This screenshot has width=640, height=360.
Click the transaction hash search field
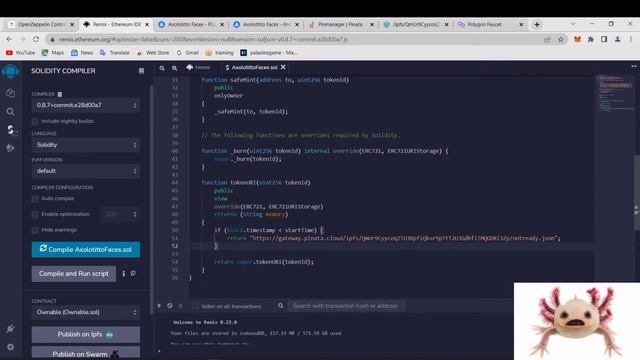tap(347, 306)
